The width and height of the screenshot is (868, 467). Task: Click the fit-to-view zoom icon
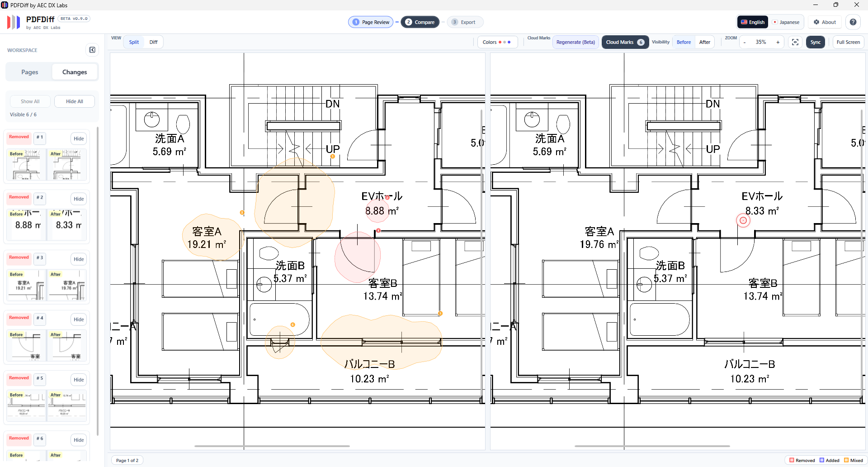pos(795,42)
